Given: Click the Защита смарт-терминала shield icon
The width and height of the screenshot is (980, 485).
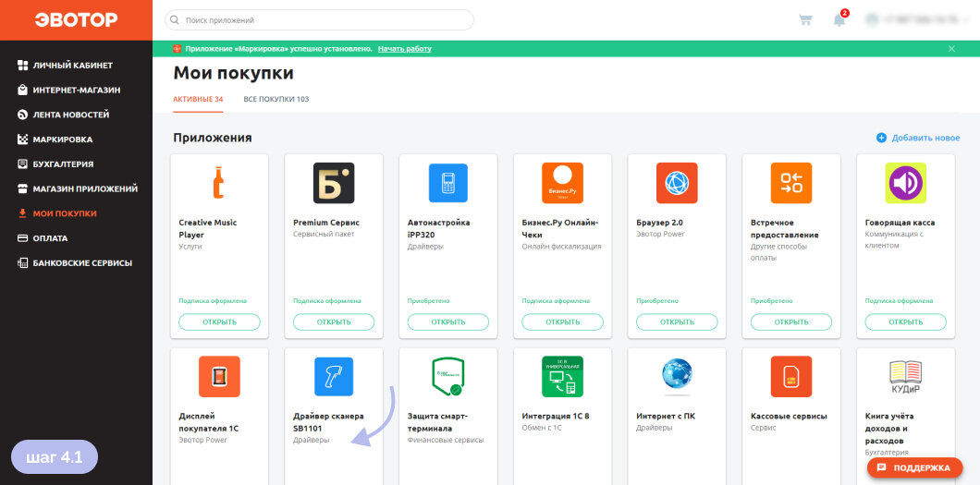Looking at the screenshot, I should (x=448, y=376).
